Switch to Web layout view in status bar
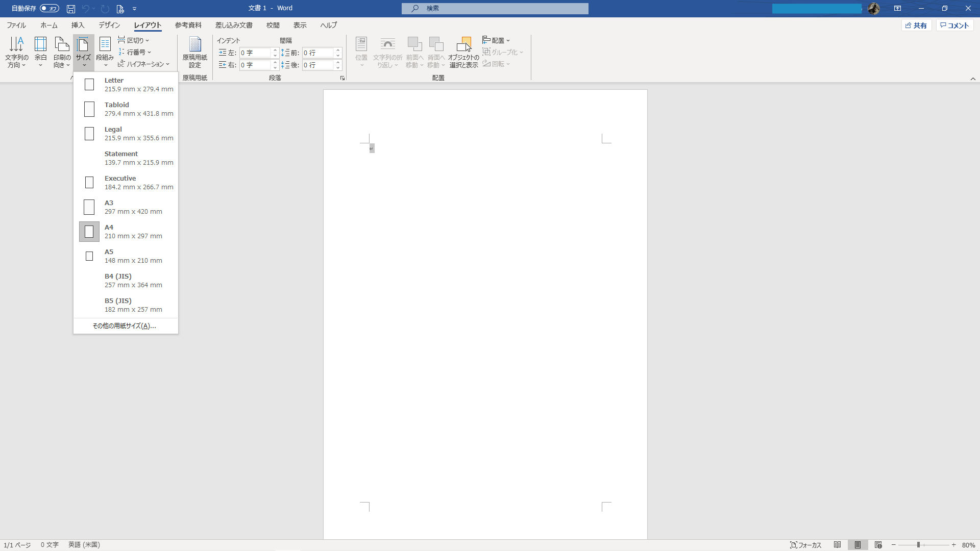Image resolution: width=980 pixels, height=551 pixels. pyautogui.click(x=878, y=545)
